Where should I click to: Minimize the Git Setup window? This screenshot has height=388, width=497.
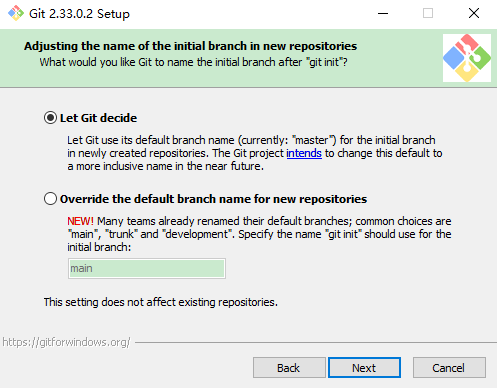(383, 13)
